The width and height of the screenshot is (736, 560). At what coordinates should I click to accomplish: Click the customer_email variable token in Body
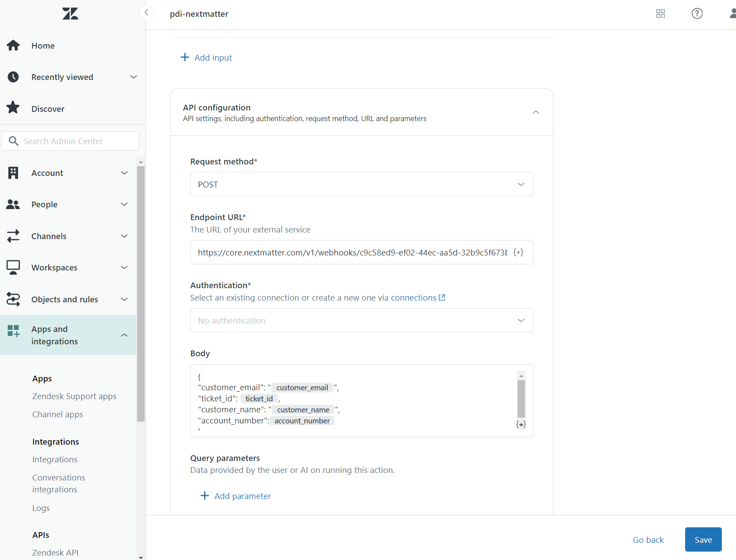[302, 388]
